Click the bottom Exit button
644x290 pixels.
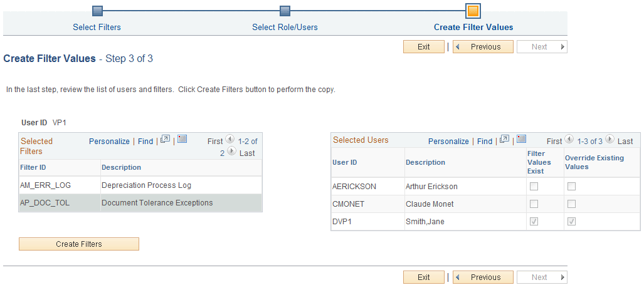(x=424, y=277)
